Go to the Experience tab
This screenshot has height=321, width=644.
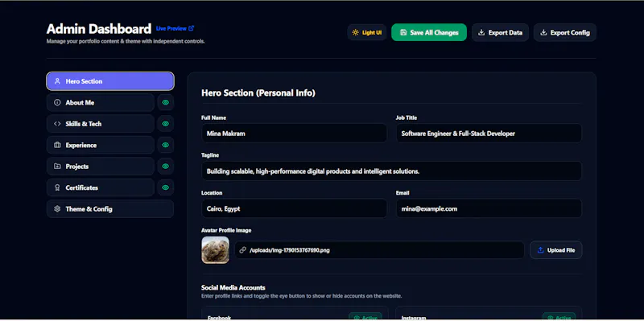click(100, 146)
